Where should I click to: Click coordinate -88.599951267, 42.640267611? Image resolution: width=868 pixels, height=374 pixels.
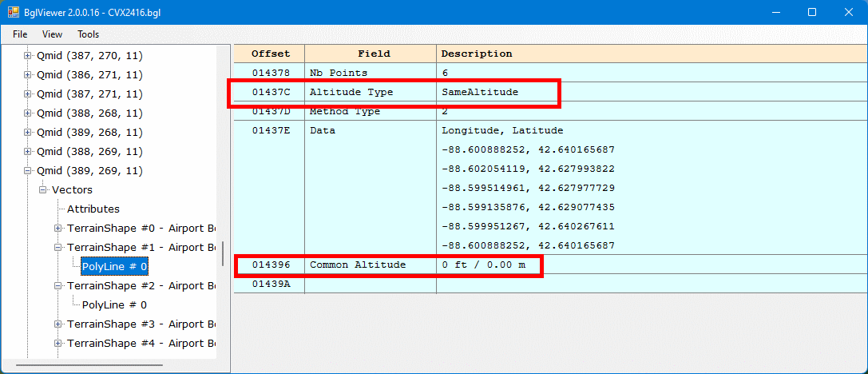[x=528, y=227]
